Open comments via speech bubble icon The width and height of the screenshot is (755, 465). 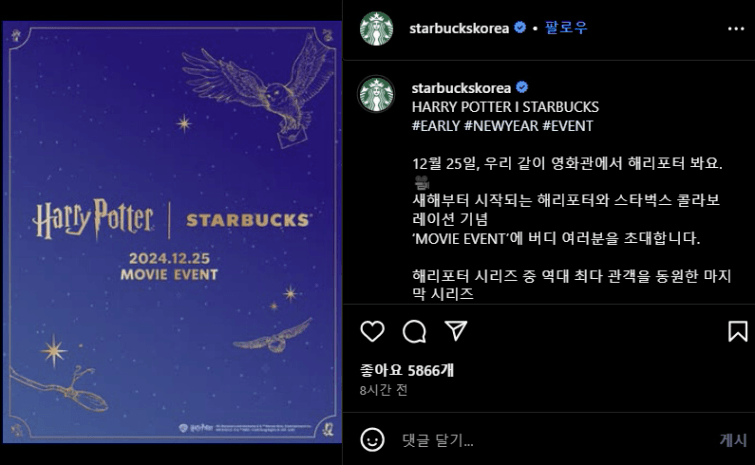[x=415, y=331]
